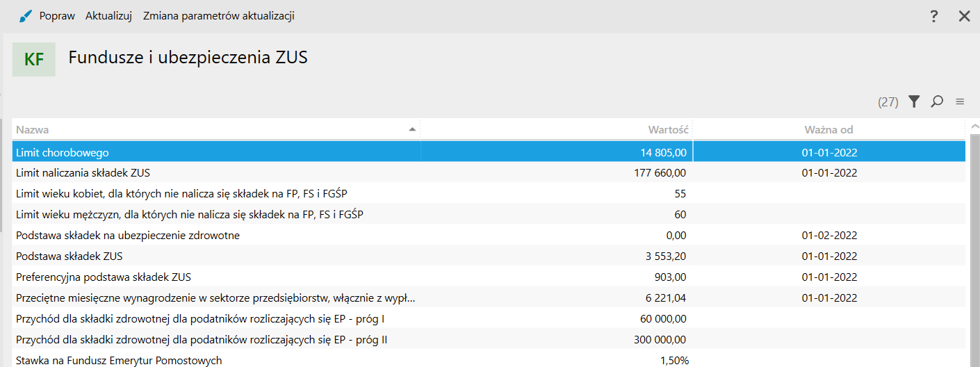
Task: Click the value 300 000,00
Action: coord(660,340)
